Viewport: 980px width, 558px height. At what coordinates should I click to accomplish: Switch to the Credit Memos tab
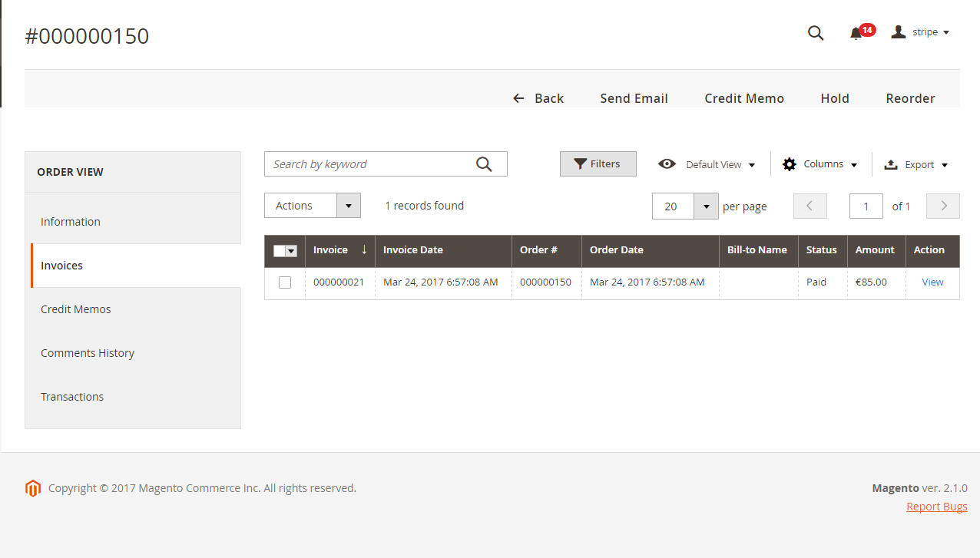tap(76, 309)
